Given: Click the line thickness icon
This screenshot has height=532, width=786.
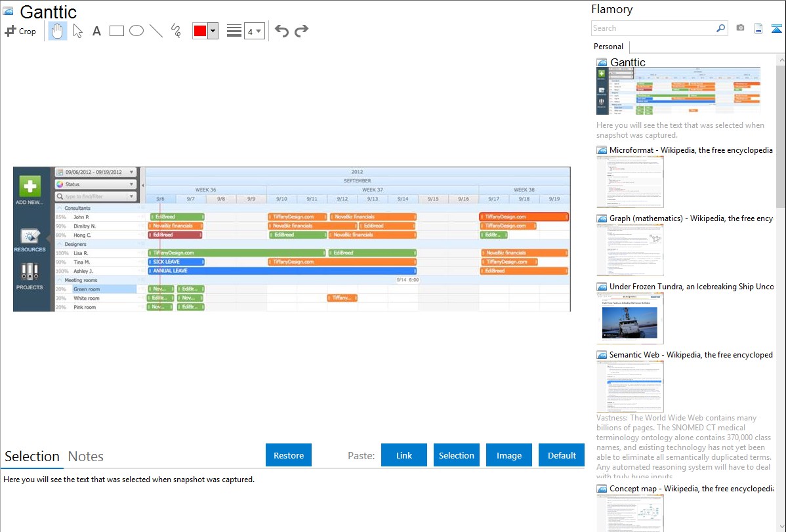Looking at the screenshot, I should (x=234, y=31).
